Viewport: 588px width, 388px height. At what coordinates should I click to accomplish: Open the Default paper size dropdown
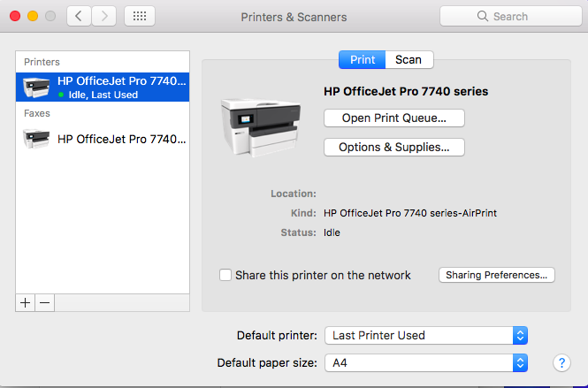coord(426,362)
